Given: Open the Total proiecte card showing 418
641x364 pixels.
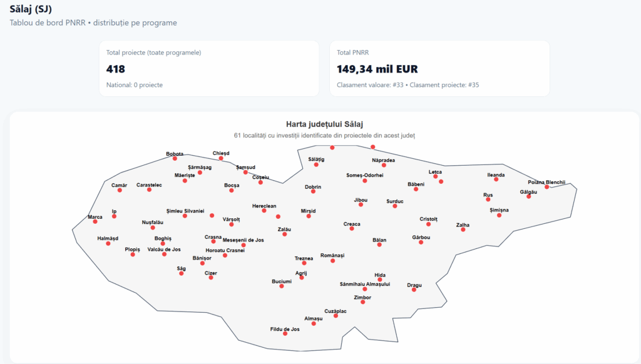Looking at the screenshot, I should pyautogui.click(x=208, y=69).
